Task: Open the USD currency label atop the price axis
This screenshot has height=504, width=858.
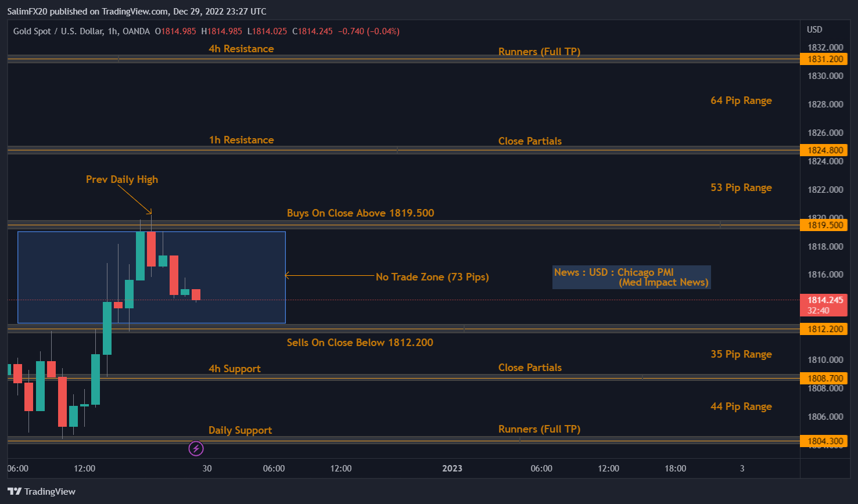Action: pyautogui.click(x=813, y=28)
